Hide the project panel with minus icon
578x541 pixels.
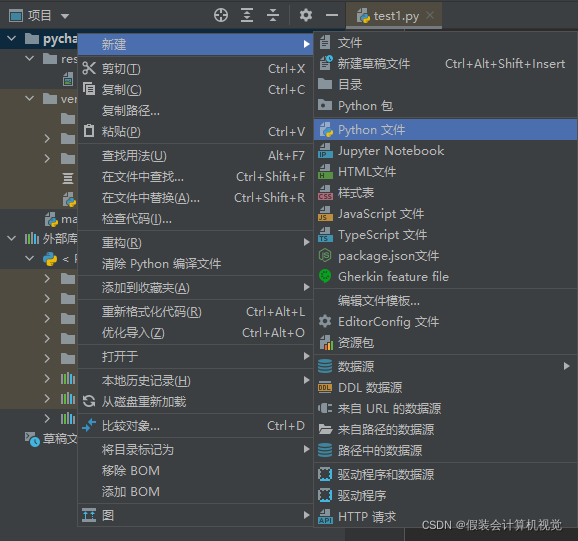click(332, 15)
